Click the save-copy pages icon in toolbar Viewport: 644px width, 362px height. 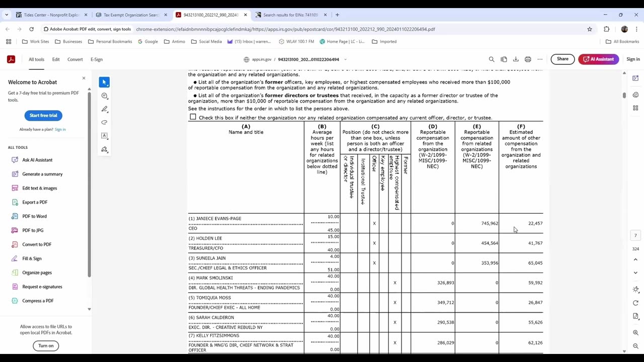(504, 59)
